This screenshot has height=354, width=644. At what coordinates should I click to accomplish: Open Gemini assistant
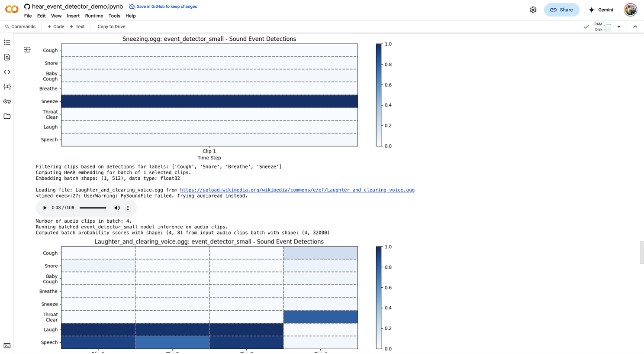[x=601, y=10]
